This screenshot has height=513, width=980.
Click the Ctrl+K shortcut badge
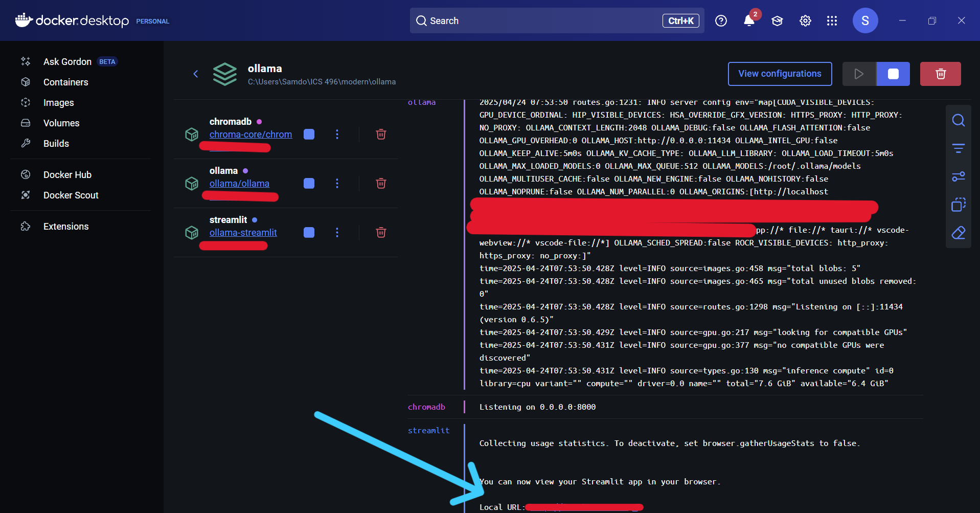click(680, 20)
